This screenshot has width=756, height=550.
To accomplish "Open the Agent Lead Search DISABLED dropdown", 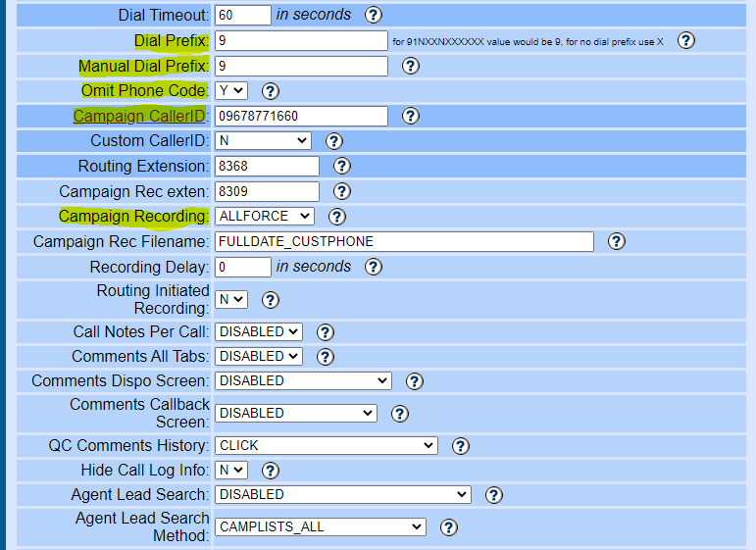I will pos(343,494).
